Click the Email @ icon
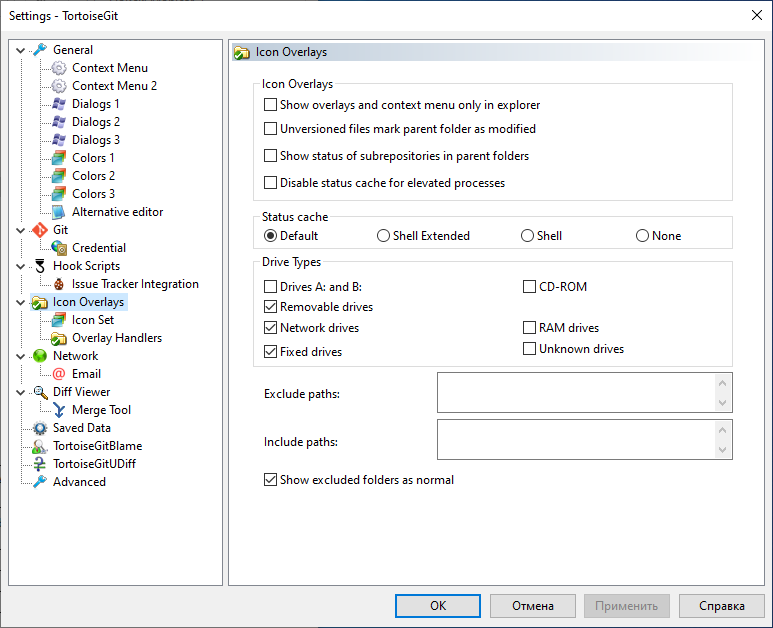Image resolution: width=773 pixels, height=628 pixels. [59, 374]
